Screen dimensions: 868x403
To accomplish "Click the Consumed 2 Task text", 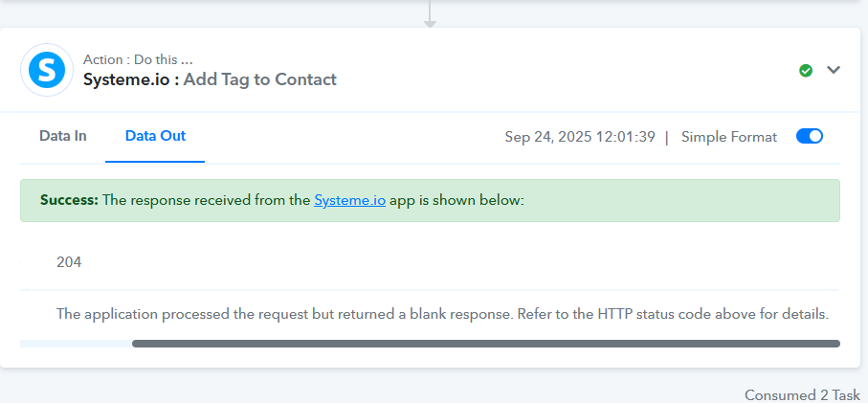I will 802,394.
